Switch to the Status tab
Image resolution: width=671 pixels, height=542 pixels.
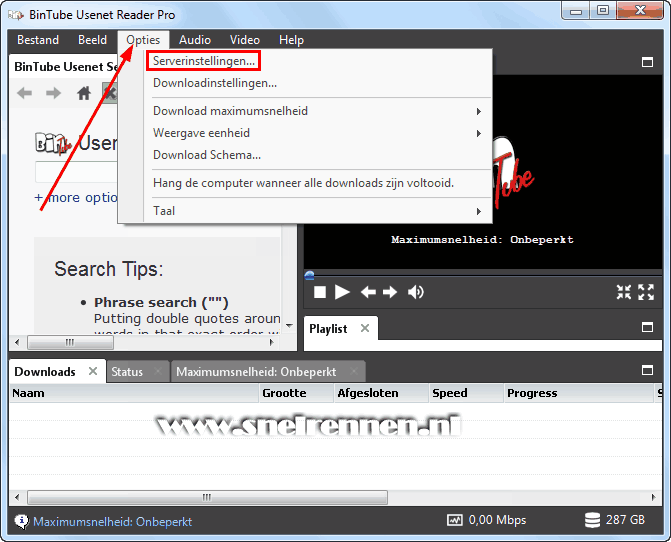click(x=127, y=372)
